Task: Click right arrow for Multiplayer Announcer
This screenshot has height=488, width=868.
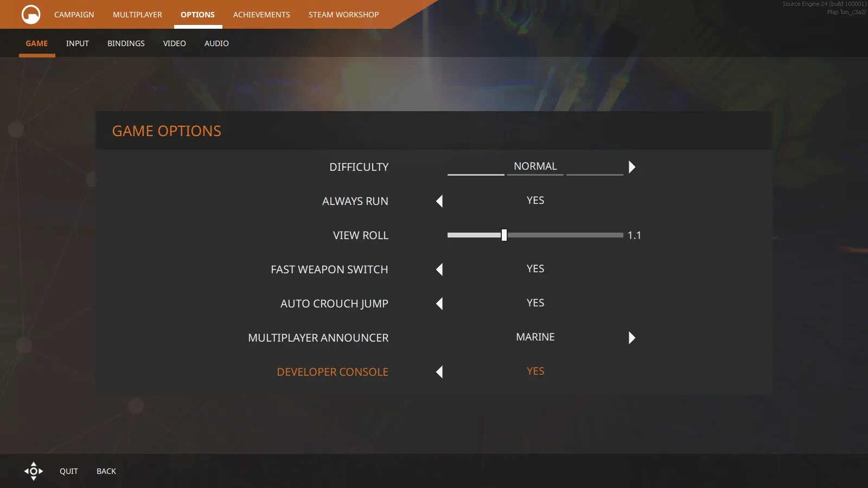Action: coord(631,338)
